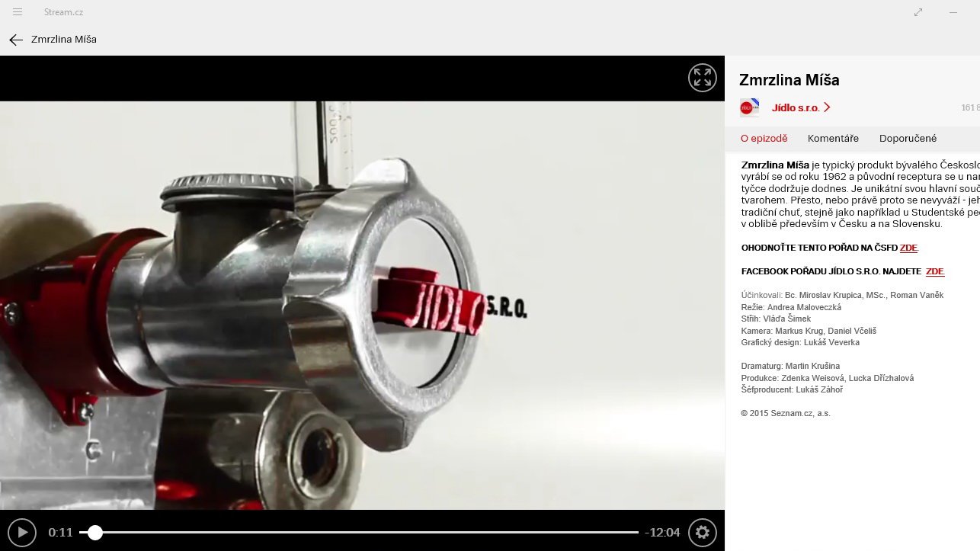Click the Režie: Andrea Maloveczká credit

point(791,307)
